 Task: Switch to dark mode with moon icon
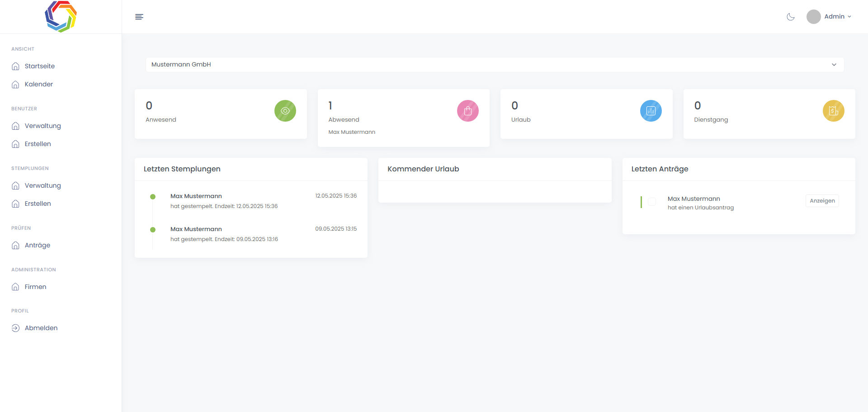tap(791, 17)
